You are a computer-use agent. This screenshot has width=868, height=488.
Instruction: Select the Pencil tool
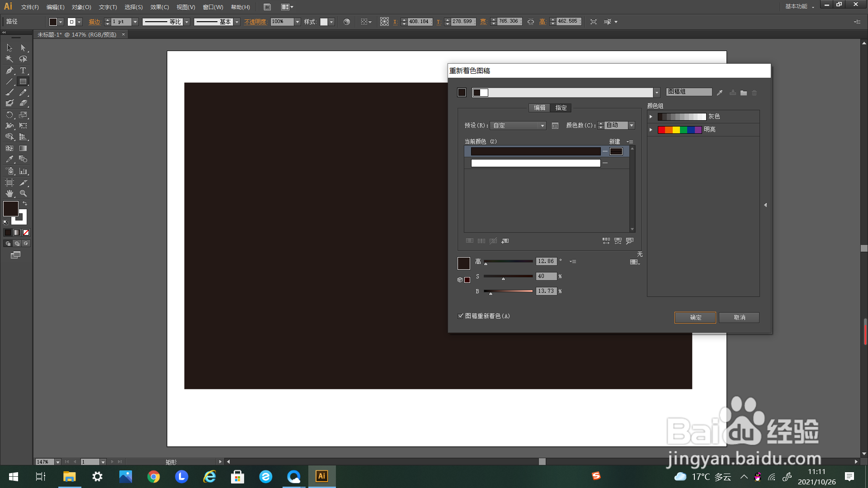click(23, 93)
